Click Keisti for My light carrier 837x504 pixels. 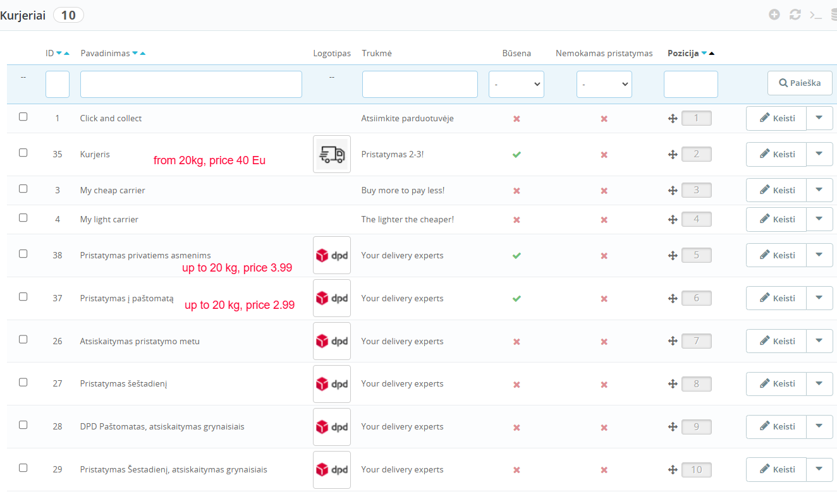[x=776, y=219]
